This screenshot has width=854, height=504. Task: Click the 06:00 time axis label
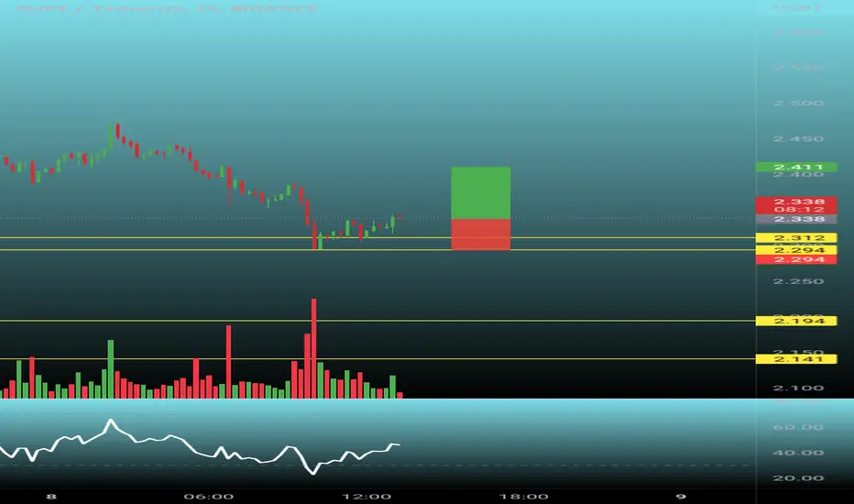209,497
